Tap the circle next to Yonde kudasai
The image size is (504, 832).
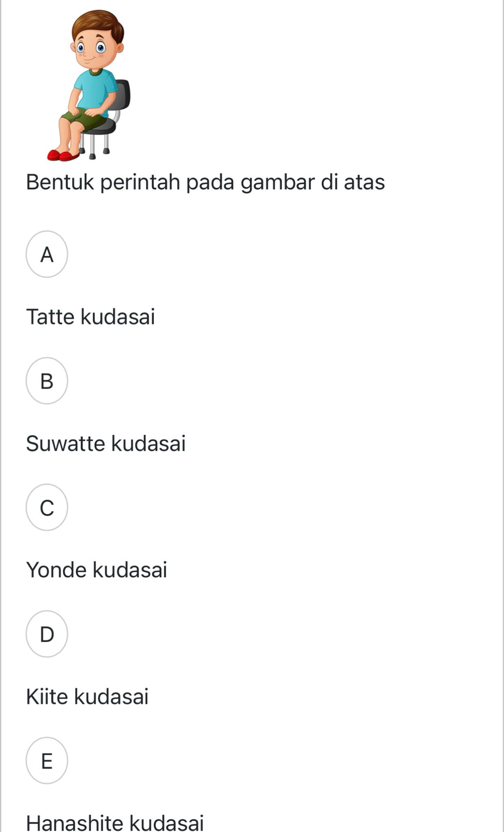click(x=47, y=508)
